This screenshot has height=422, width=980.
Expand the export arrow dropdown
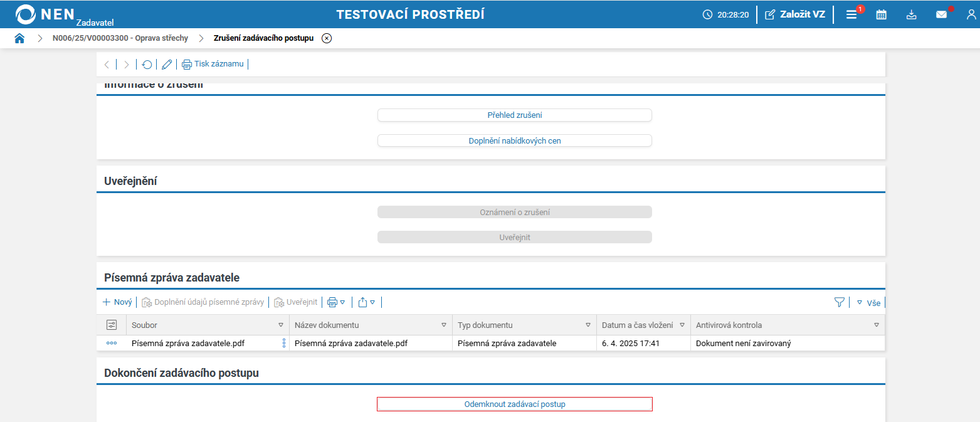pos(368,302)
